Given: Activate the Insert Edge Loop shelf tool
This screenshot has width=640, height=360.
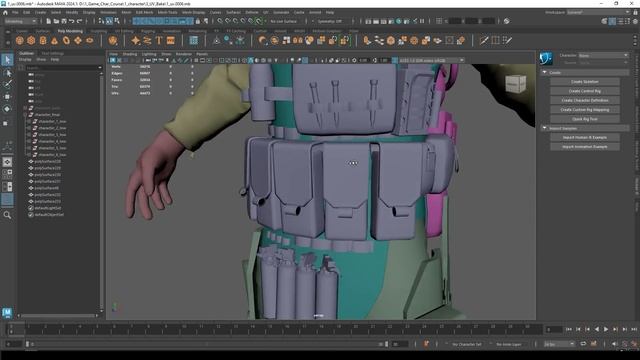Looking at the screenshot, I should [496, 40].
